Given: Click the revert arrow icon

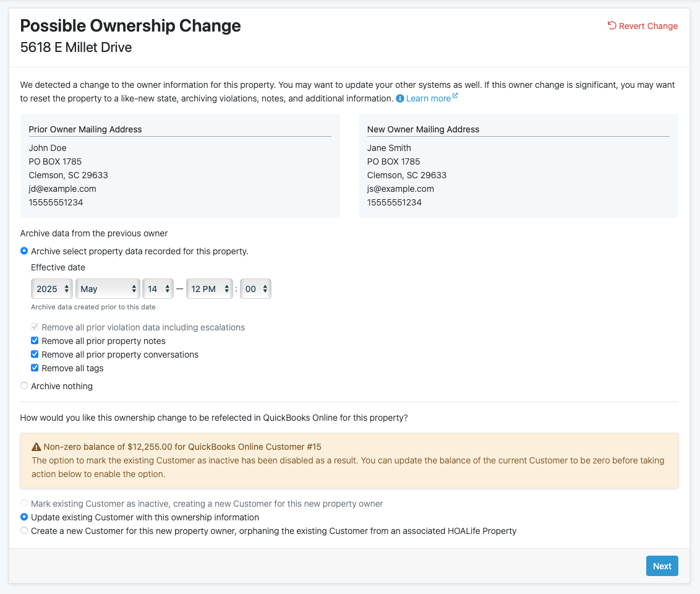Looking at the screenshot, I should (x=612, y=25).
